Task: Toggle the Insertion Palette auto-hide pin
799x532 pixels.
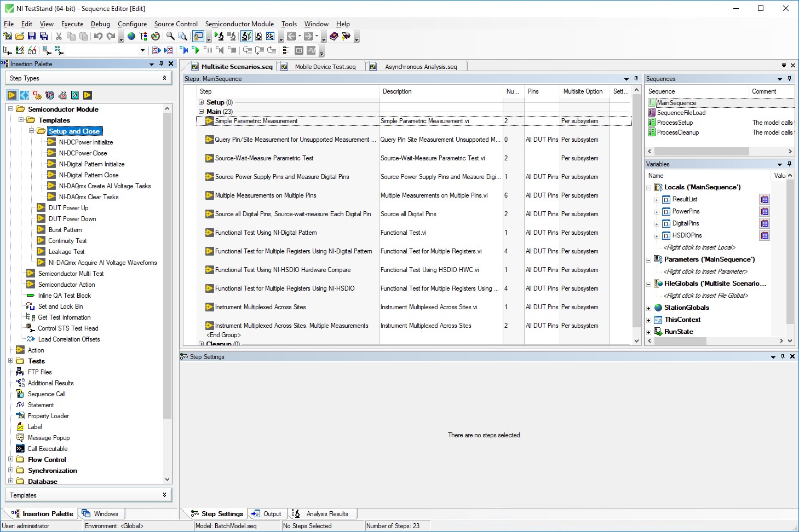Action: coord(160,63)
